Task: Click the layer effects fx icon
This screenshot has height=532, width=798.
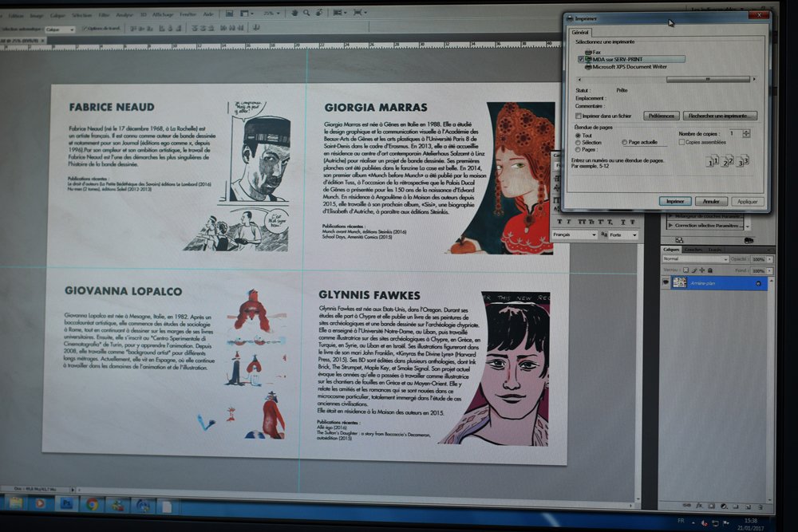Action: pyautogui.click(x=698, y=505)
